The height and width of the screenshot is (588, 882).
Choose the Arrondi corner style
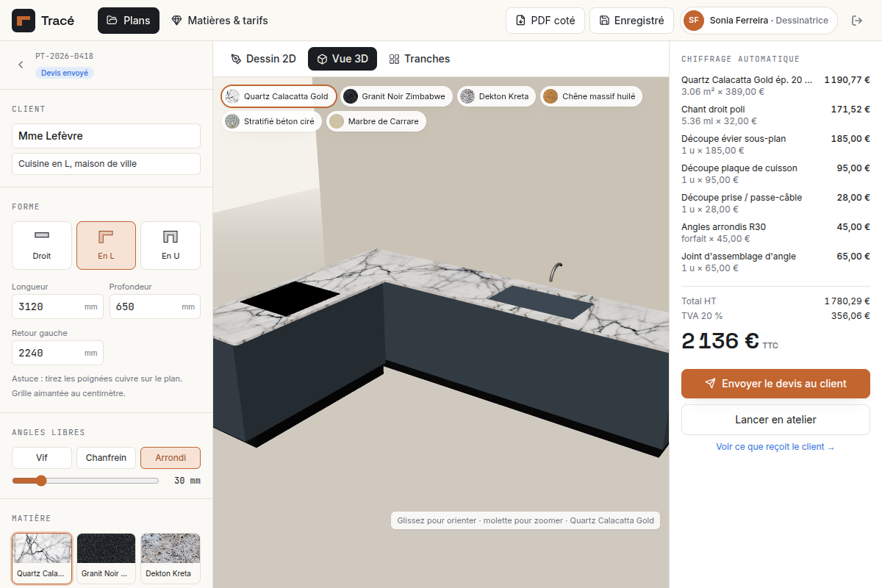tap(171, 458)
